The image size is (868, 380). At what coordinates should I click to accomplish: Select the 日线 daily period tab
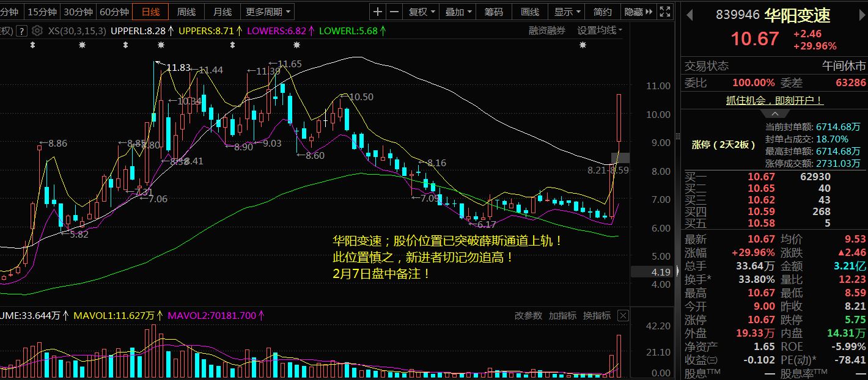tap(150, 12)
